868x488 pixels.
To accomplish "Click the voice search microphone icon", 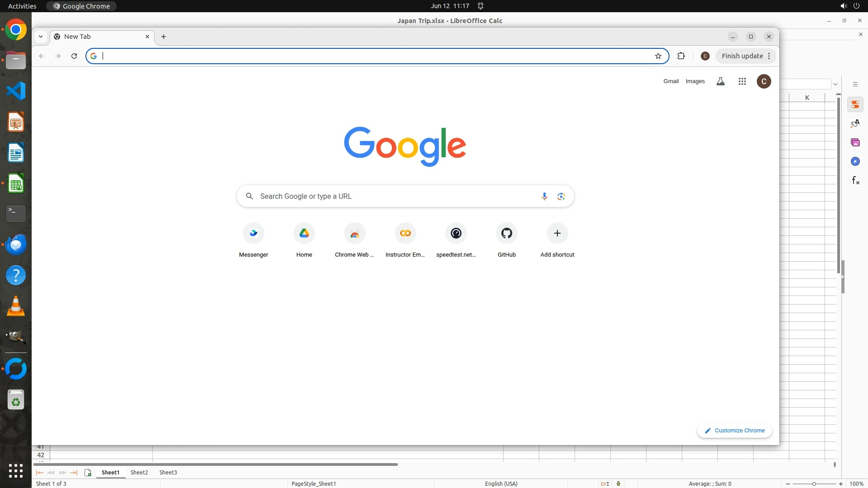I will click(x=544, y=196).
